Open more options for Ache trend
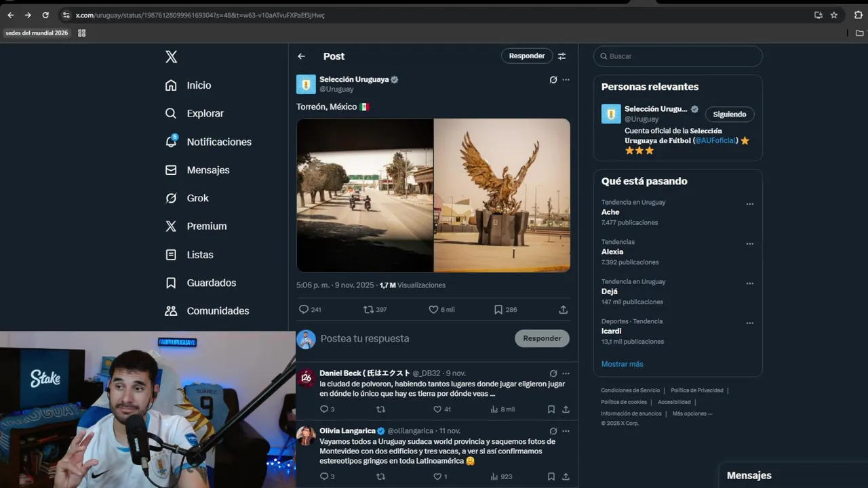Screen dimensions: 868x488 point(750,204)
